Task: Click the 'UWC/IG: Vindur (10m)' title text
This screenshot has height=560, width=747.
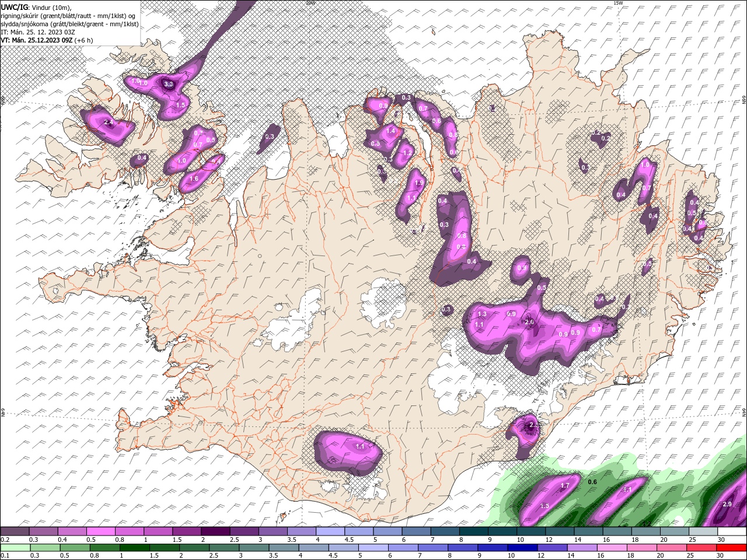Action: coord(36,7)
